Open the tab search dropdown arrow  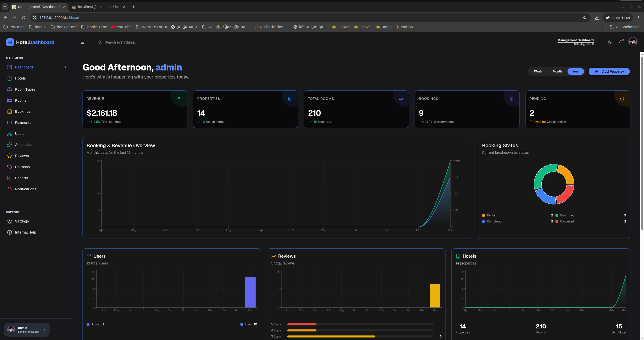click(5, 7)
